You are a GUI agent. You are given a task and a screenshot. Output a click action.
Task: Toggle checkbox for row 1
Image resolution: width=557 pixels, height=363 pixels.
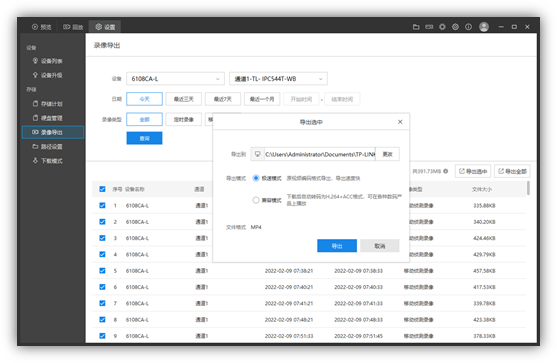pos(102,205)
